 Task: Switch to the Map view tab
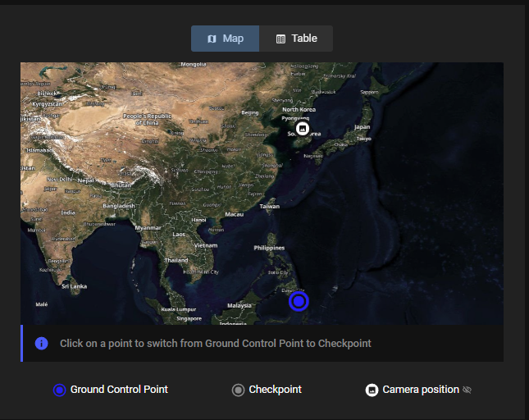tap(225, 39)
